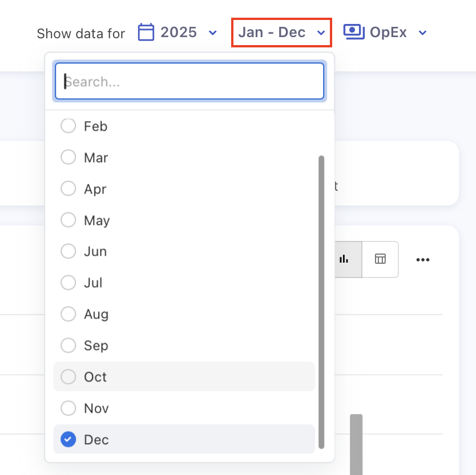Pick Jun in the month list
Screen dimensions: 476x475
click(x=68, y=251)
